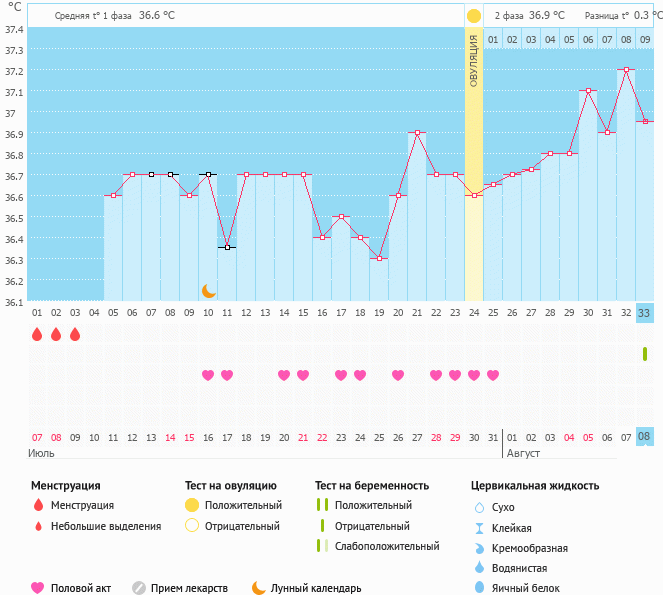Click the green pregnancy test mark on day 33

click(x=645, y=354)
